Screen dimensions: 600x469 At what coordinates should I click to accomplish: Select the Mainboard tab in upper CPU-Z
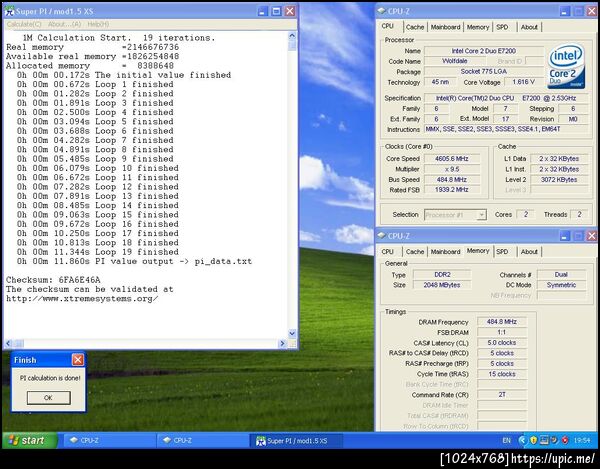(x=445, y=27)
